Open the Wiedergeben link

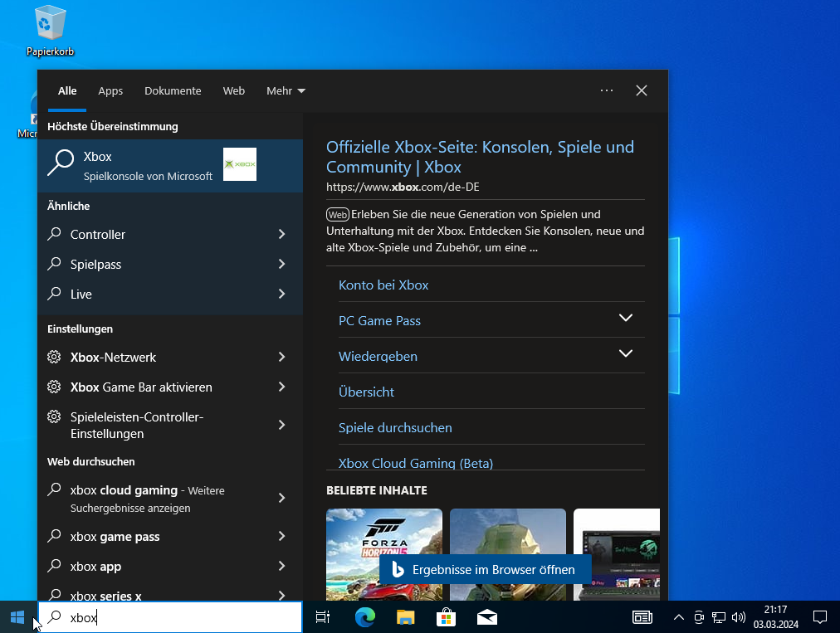point(378,356)
